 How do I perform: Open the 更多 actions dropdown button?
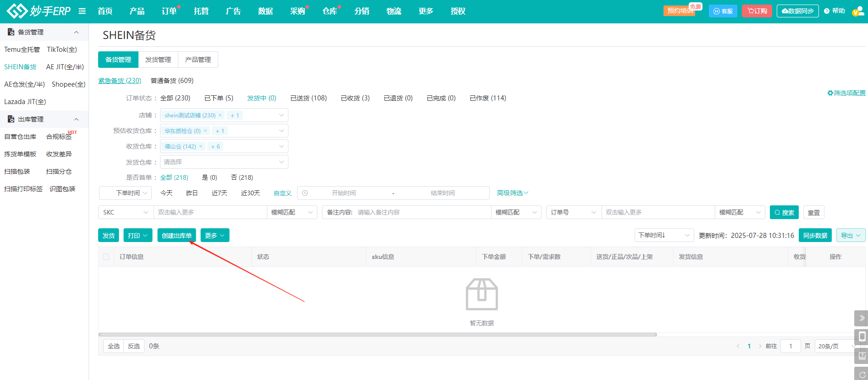pos(215,235)
